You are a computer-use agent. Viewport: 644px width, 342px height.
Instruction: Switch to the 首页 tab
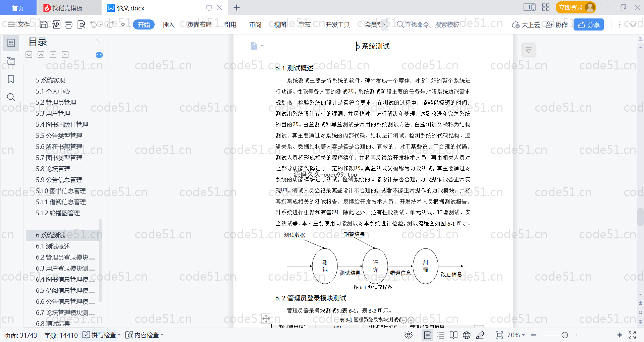18,8
